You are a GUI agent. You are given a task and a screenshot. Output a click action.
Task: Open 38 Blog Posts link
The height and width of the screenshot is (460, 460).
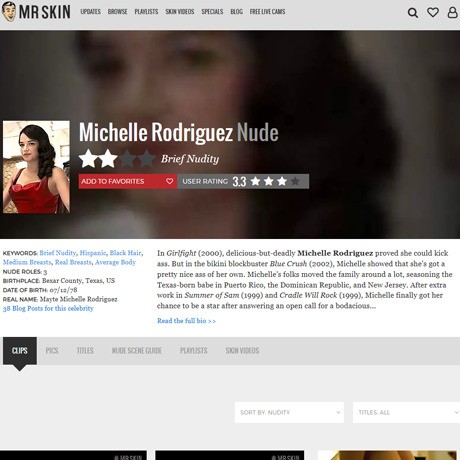48,308
